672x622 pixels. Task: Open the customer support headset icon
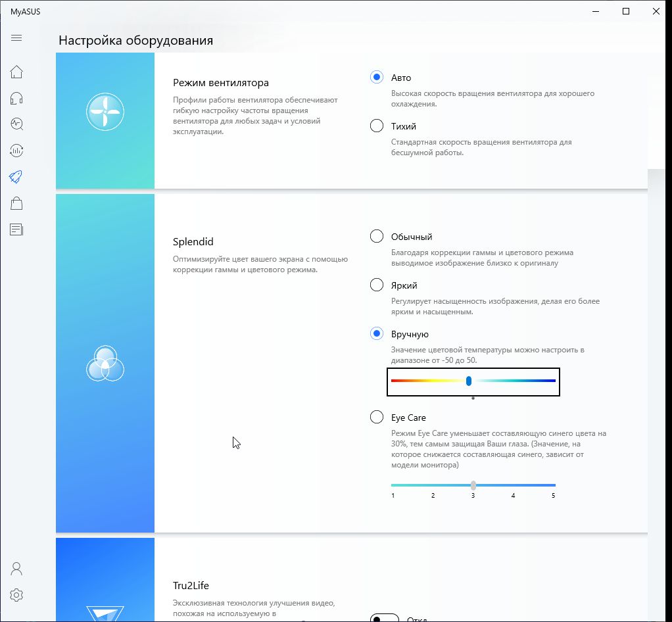[16, 98]
